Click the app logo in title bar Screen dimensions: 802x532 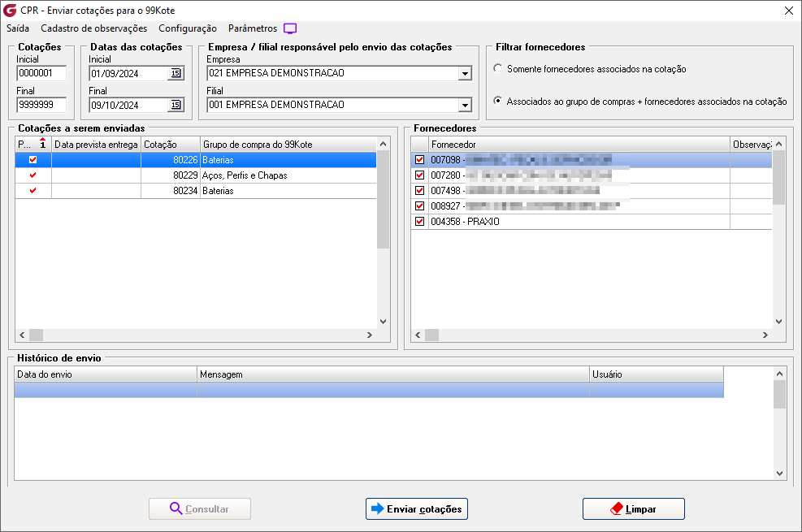pyautogui.click(x=10, y=11)
